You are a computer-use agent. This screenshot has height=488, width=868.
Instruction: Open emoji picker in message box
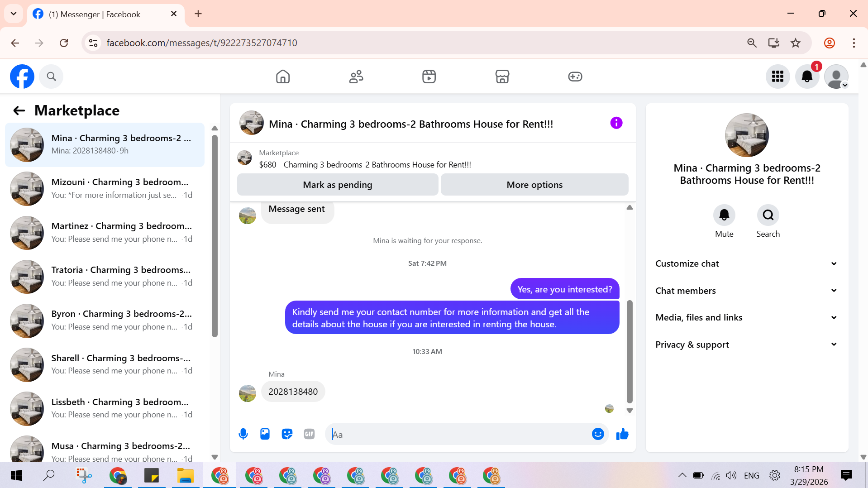pyautogui.click(x=598, y=434)
